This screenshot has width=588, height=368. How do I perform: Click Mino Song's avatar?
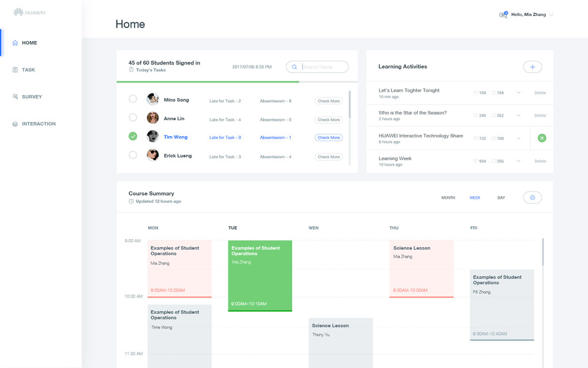(x=153, y=99)
